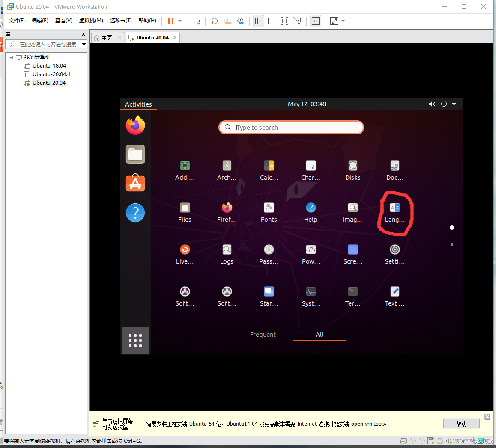Expand the Ubuntu system menu arrow
The height and width of the screenshot is (448, 496).
[x=454, y=104]
